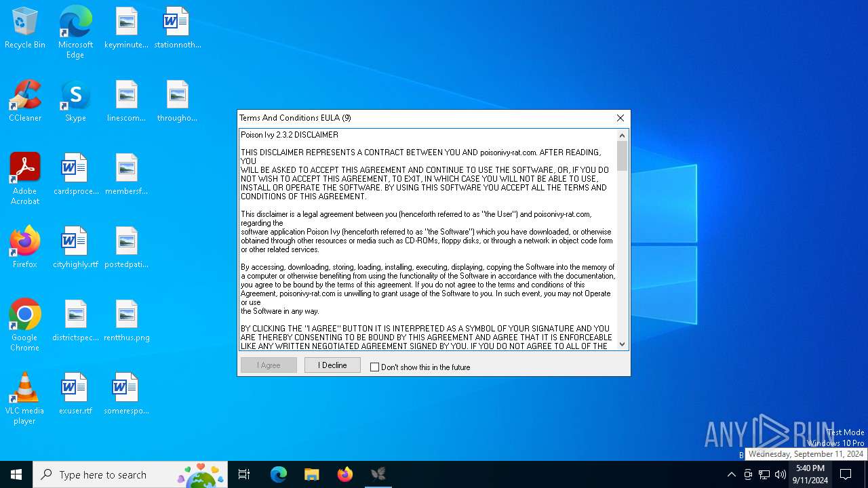Screen dimensions: 868x488
Task: Check Don't show this in the future
Action: click(x=374, y=367)
